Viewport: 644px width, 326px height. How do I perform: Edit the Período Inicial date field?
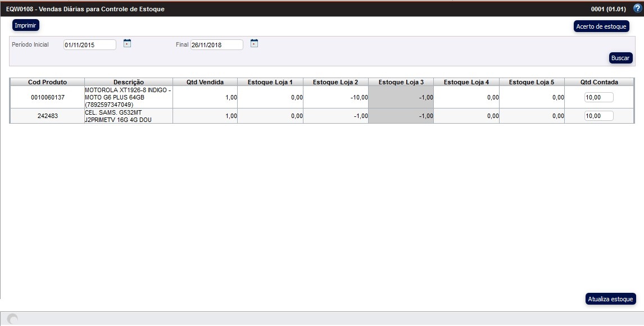tap(89, 45)
